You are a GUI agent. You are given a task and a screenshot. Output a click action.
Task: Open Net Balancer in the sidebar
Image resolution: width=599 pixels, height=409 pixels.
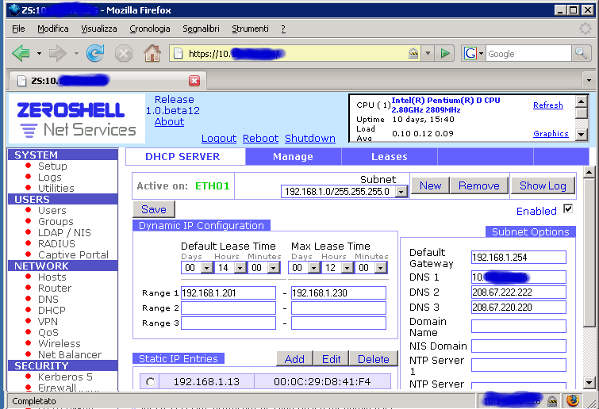[70, 355]
